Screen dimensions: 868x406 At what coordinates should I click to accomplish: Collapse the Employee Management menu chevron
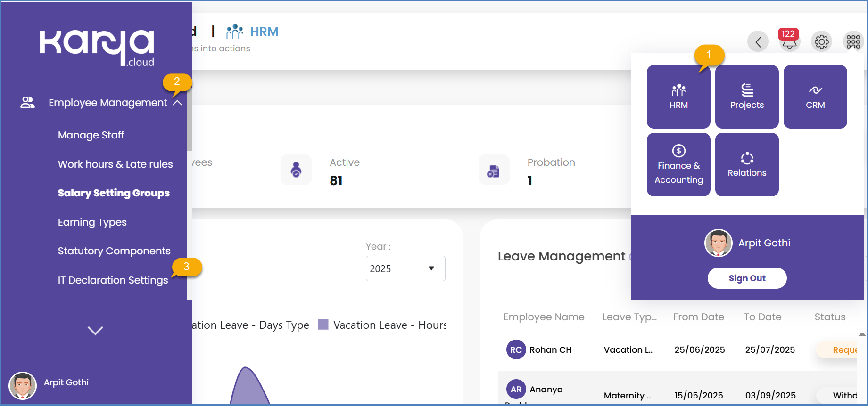(x=177, y=103)
